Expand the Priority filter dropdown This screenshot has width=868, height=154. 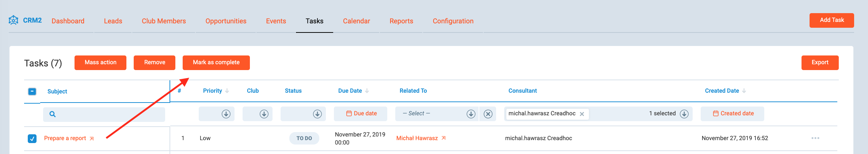226,114
